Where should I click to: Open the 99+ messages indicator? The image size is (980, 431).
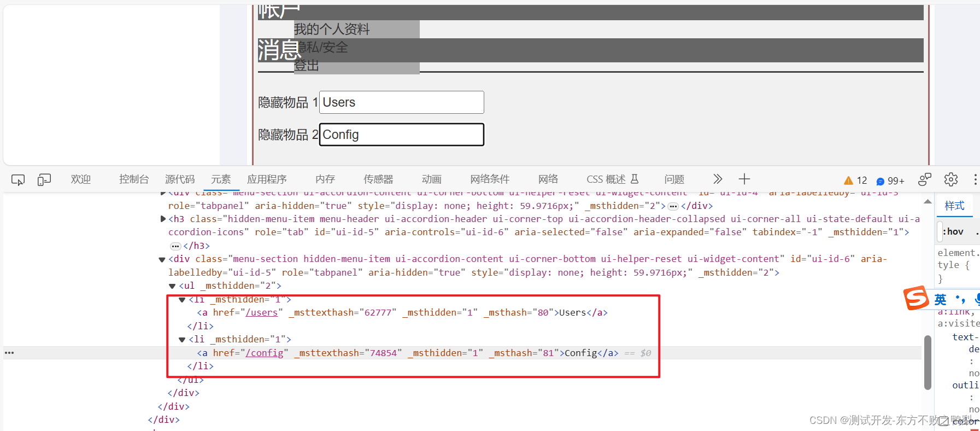pos(890,180)
